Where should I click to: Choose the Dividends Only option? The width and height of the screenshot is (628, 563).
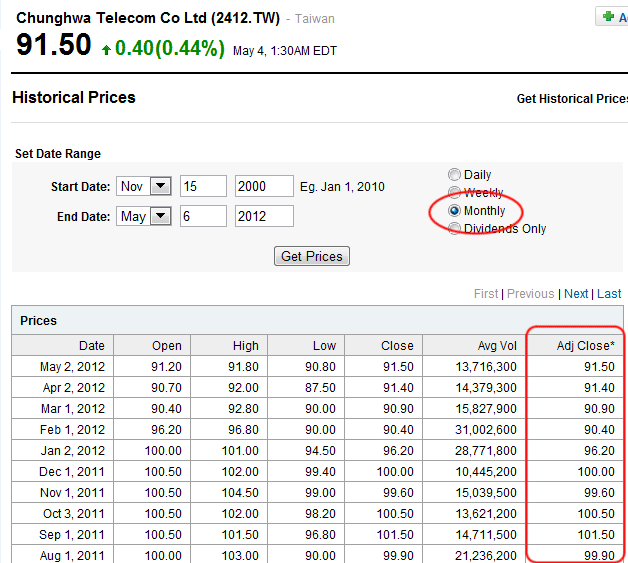pos(455,229)
